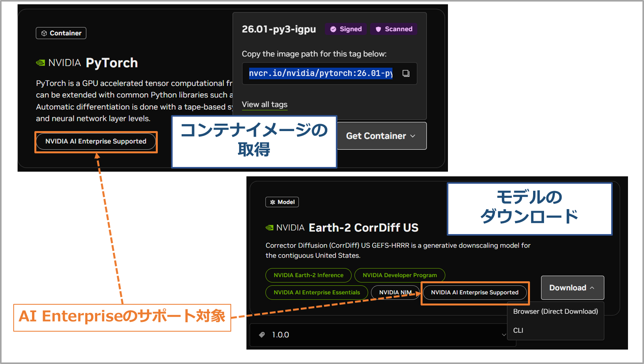The width and height of the screenshot is (644, 364).
Task: Select the NVIDIA AI Enterprise Essentials tag
Action: (316, 293)
